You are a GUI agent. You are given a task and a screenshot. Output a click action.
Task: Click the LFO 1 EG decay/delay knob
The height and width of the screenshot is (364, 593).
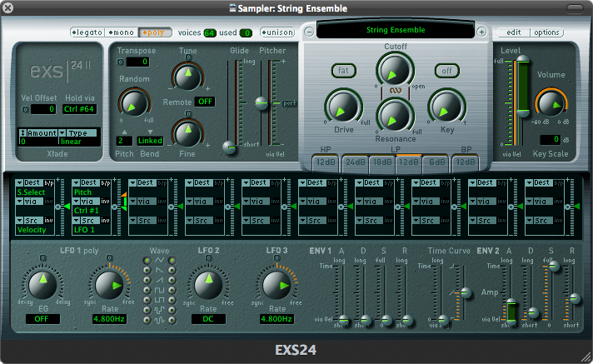point(42,284)
